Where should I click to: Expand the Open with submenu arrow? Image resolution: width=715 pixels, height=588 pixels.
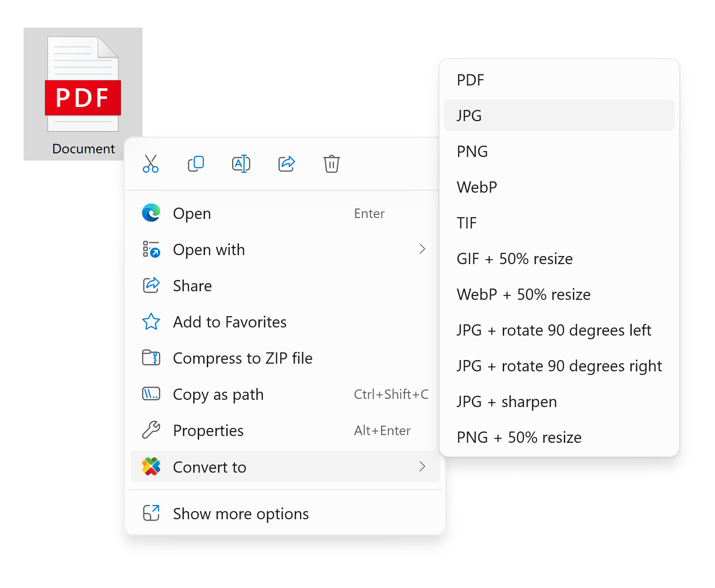[422, 249]
